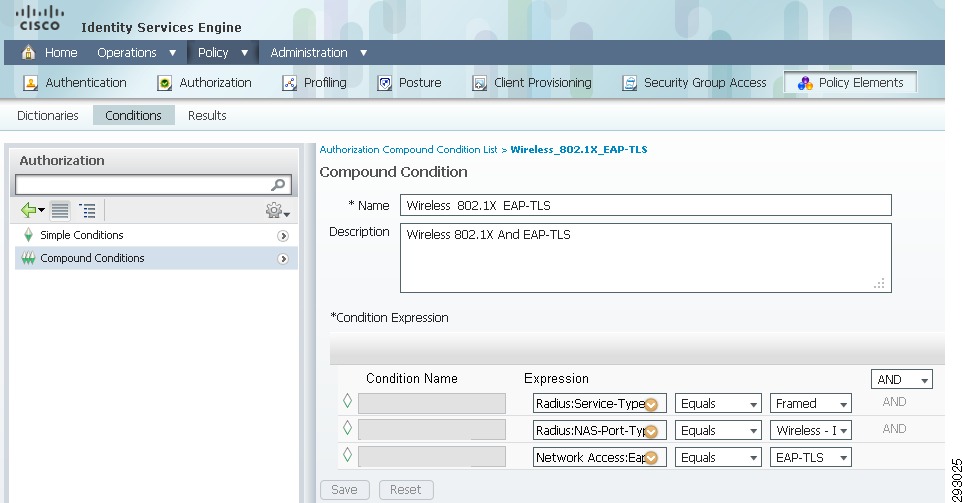Open the Framed value dropdown
Screen dimensions: 962x503
(810, 404)
